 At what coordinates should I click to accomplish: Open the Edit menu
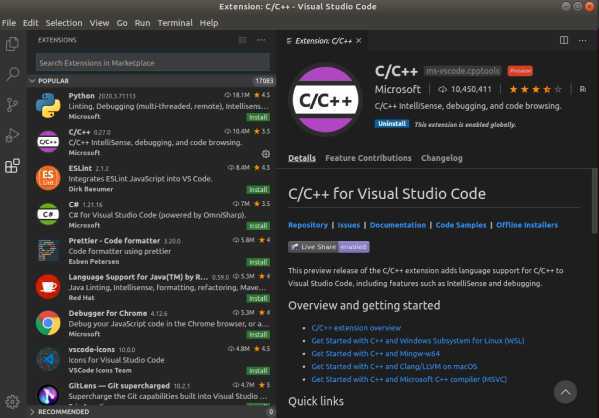(31, 23)
